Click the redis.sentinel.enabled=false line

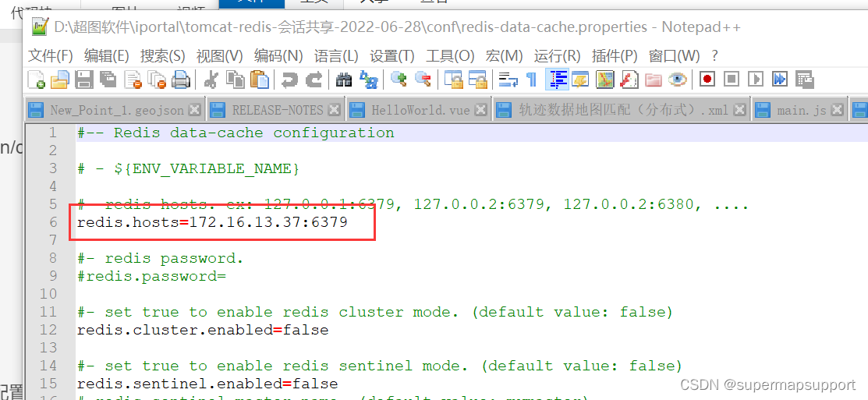pyautogui.click(x=207, y=384)
